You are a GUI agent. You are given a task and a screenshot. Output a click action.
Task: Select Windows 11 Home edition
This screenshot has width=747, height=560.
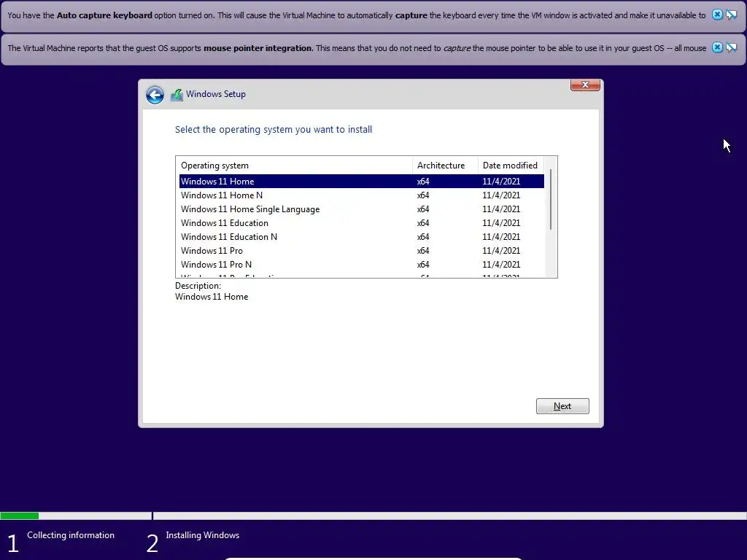click(x=362, y=182)
